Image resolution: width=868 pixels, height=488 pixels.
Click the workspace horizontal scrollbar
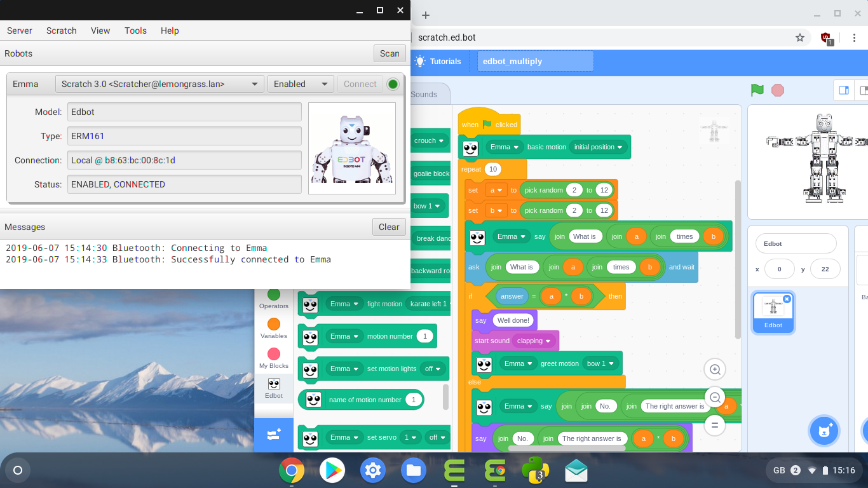(x=566, y=448)
